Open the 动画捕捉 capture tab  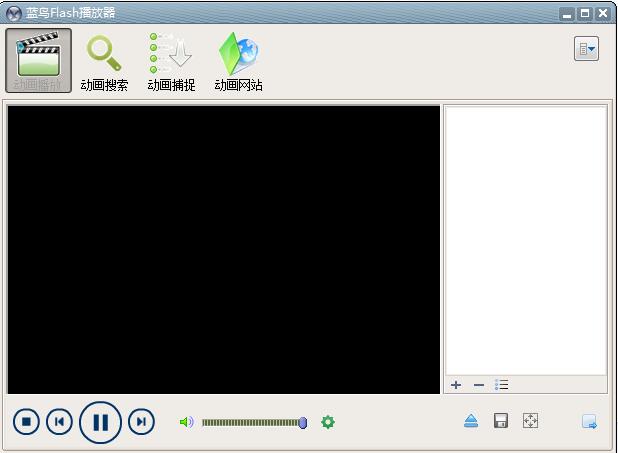tap(171, 63)
